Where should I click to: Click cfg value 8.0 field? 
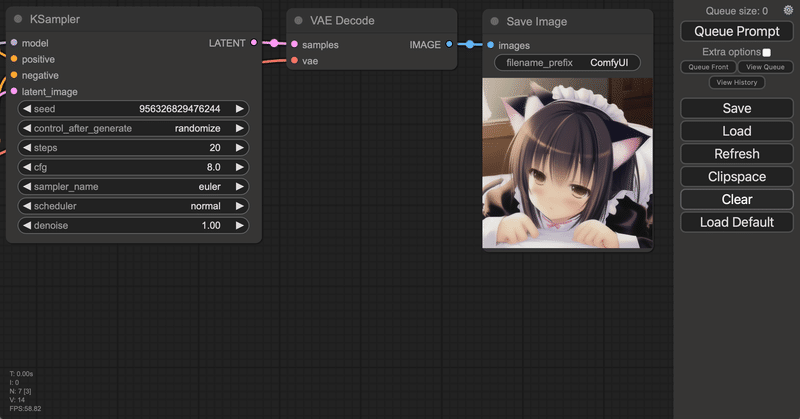coord(133,167)
